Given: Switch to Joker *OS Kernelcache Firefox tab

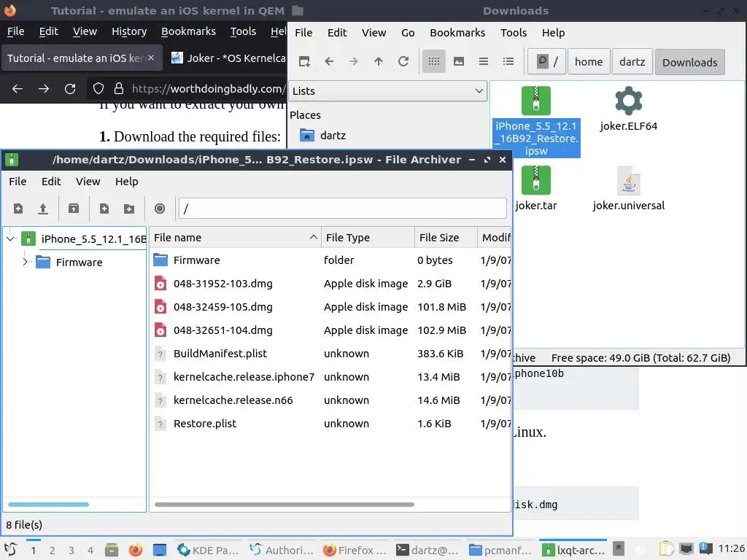Looking at the screenshot, I should click(x=228, y=58).
